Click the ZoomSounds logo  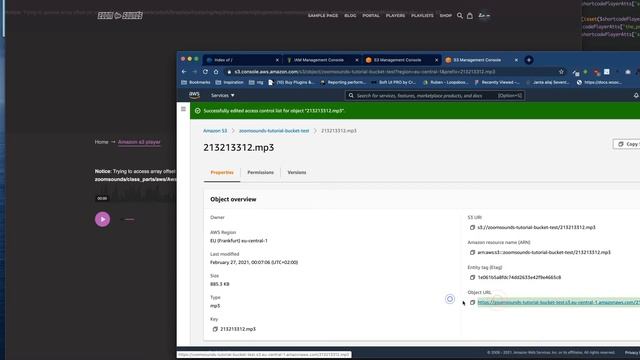(120, 16)
